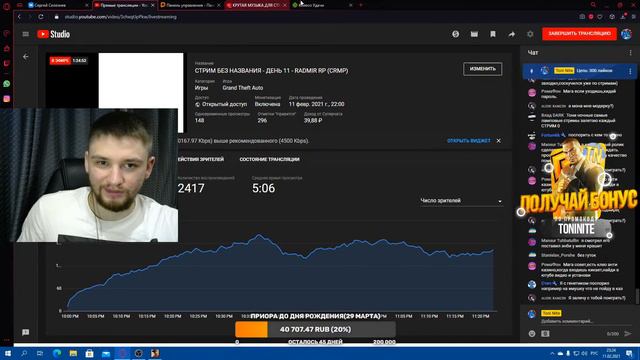Click the globe-style icon in Studio header
640x360 pixels.
pyautogui.click(x=456, y=34)
